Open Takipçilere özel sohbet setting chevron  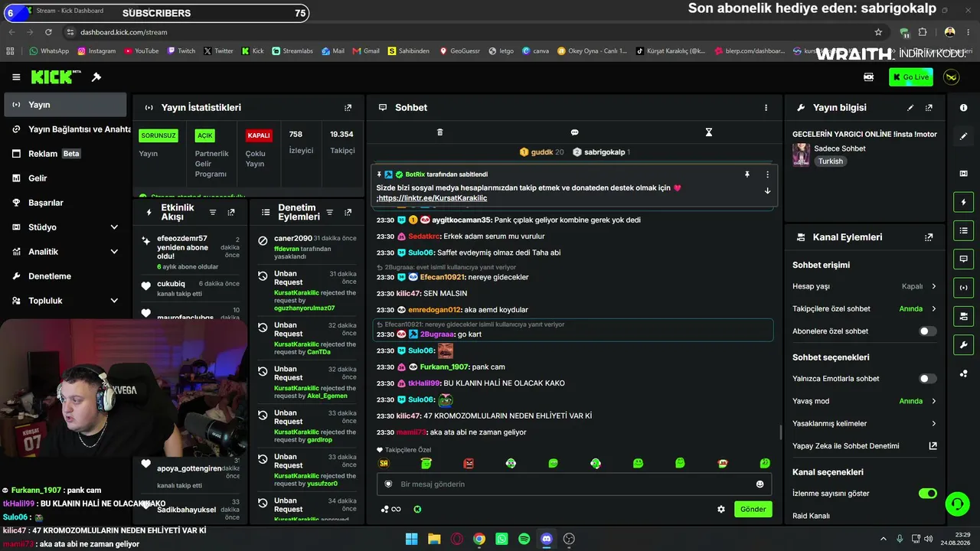click(x=933, y=309)
